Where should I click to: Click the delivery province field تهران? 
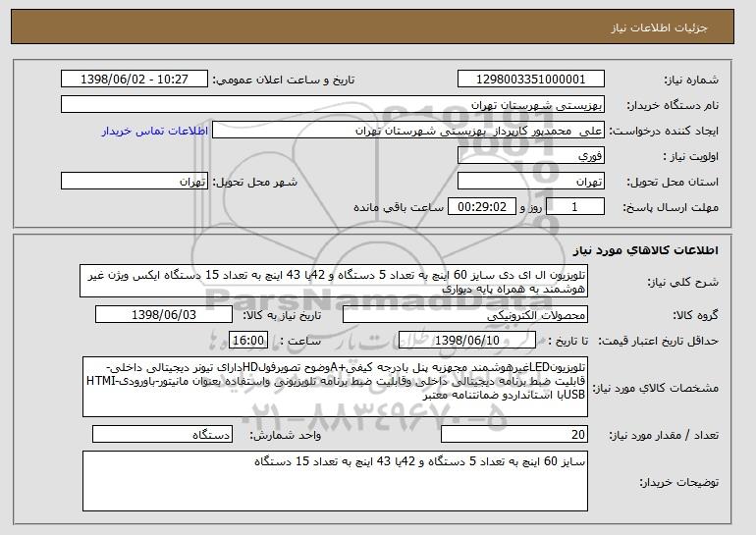[x=531, y=182]
